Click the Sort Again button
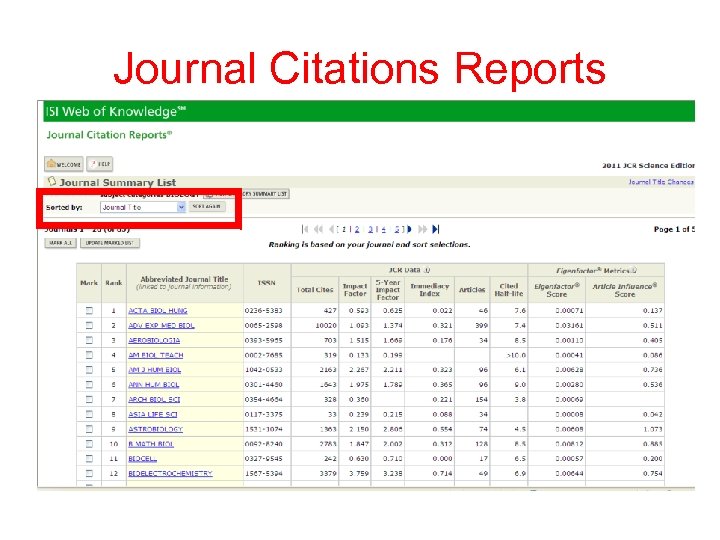The image size is (720, 540). pos(207,207)
